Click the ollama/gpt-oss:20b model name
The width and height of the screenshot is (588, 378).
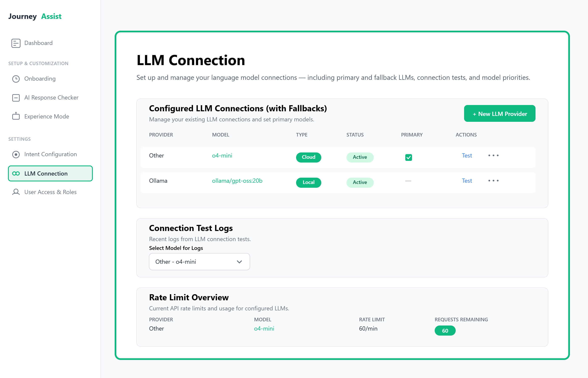(x=237, y=181)
